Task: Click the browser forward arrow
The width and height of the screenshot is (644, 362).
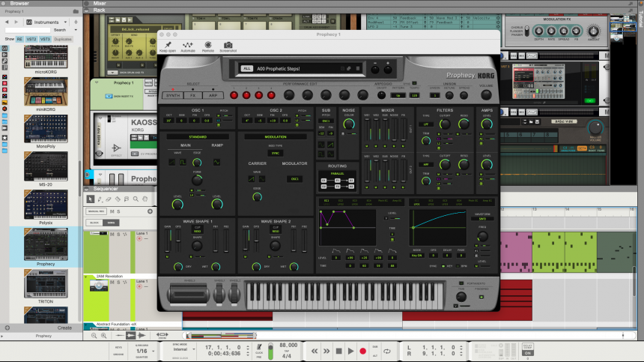Action: click(16, 22)
